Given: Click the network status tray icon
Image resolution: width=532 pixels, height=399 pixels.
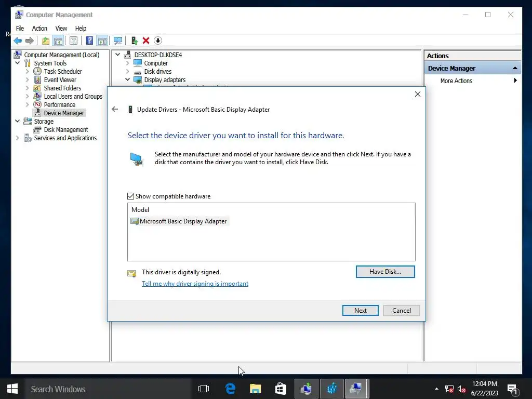Looking at the screenshot, I should (x=449, y=389).
